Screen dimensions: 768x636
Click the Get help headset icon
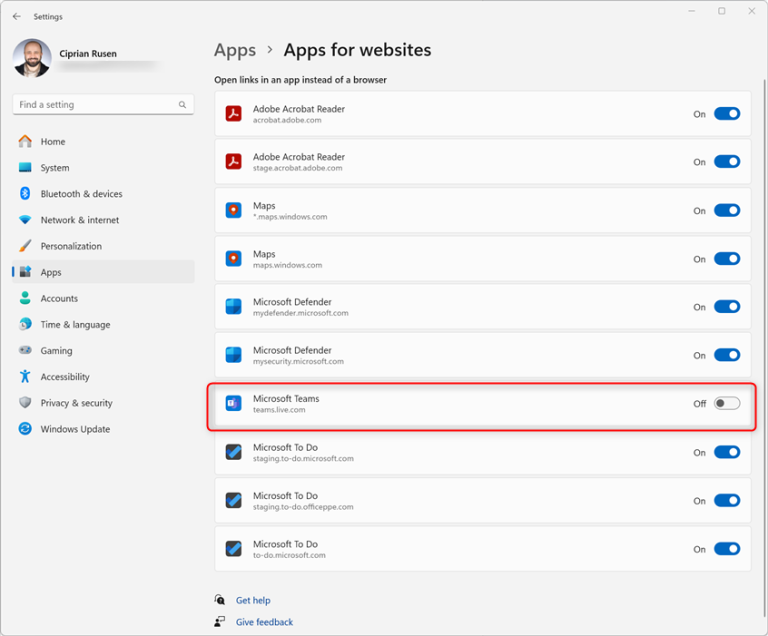(x=219, y=600)
